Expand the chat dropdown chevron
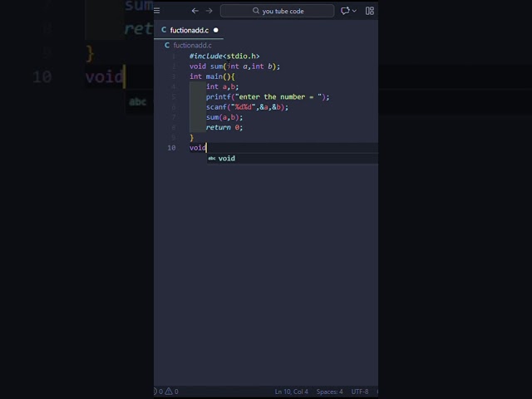The image size is (532, 399). click(355, 11)
